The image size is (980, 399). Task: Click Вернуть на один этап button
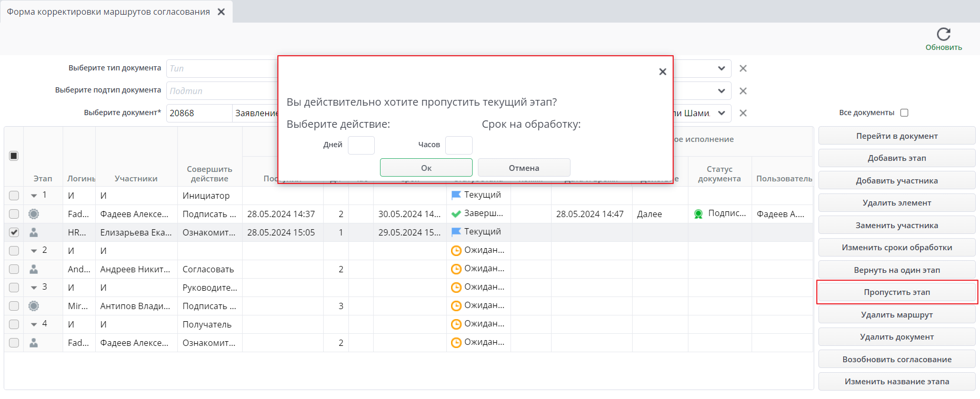pyautogui.click(x=897, y=270)
